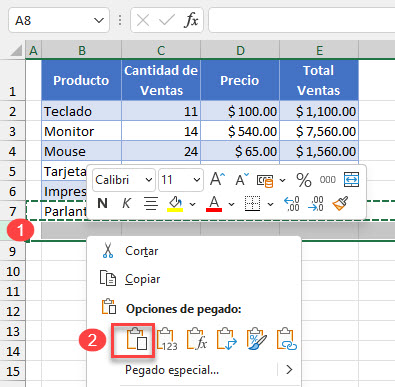The image size is (395, 387).
Task: Click the cell with $ 540.00
Action: point(240,131)
